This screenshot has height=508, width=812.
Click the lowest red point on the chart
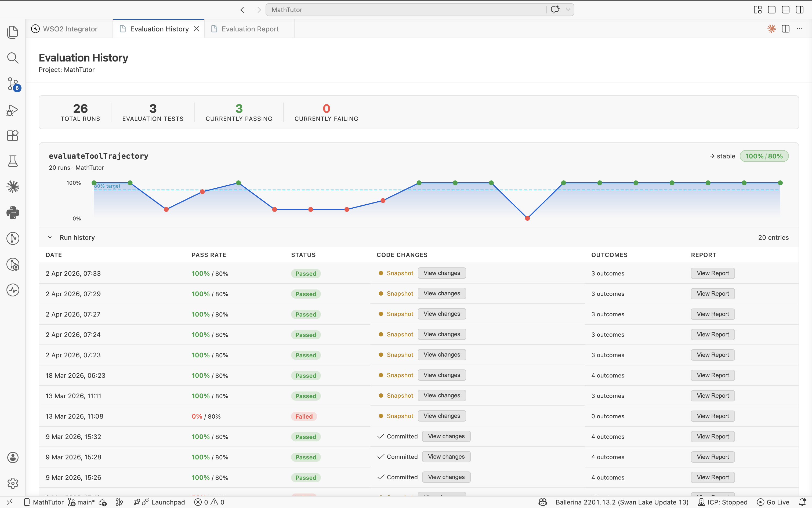click(x=527, y=218)
